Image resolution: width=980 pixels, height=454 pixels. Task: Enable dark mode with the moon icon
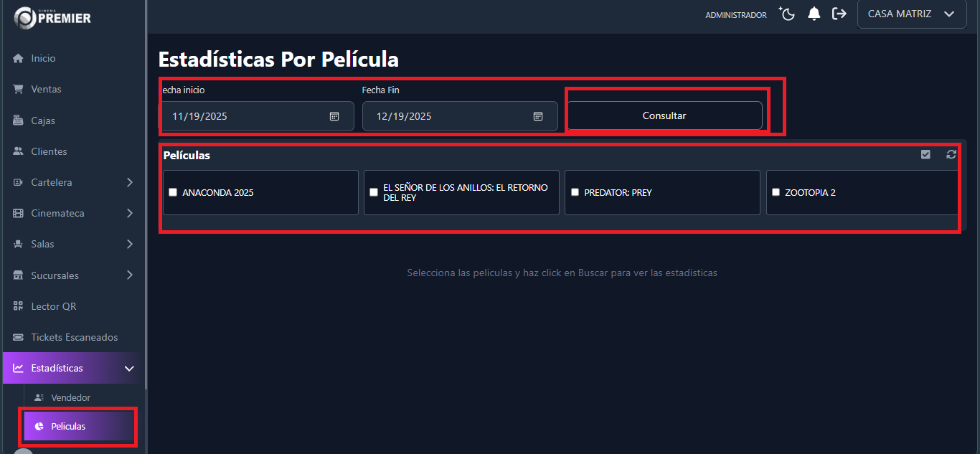tap(786, 13)
